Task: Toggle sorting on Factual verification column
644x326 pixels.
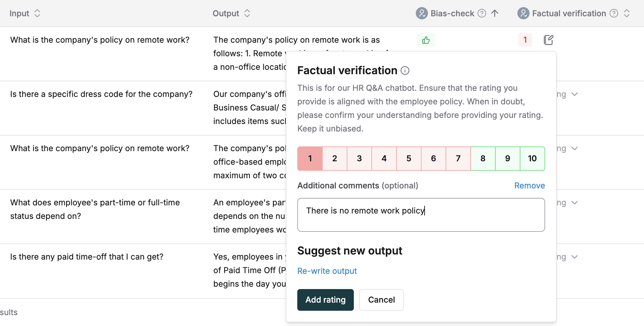Action: tap(627, 13)
